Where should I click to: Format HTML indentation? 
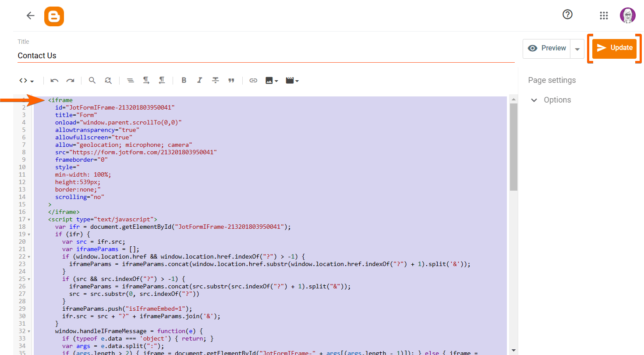pyautogui.click(x=130, y=81)
